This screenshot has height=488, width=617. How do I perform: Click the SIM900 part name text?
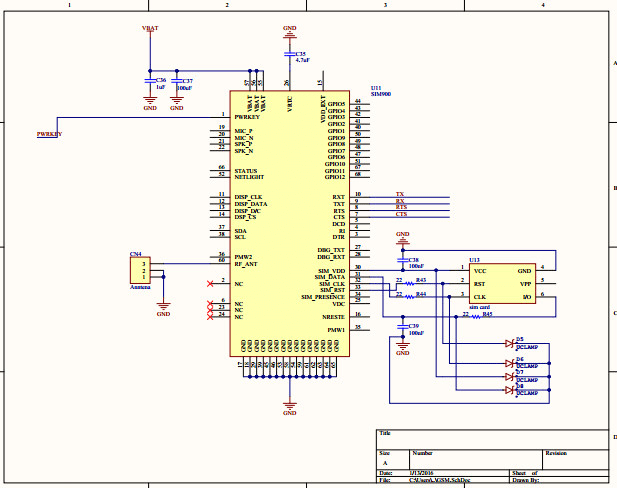pos(381,94)
